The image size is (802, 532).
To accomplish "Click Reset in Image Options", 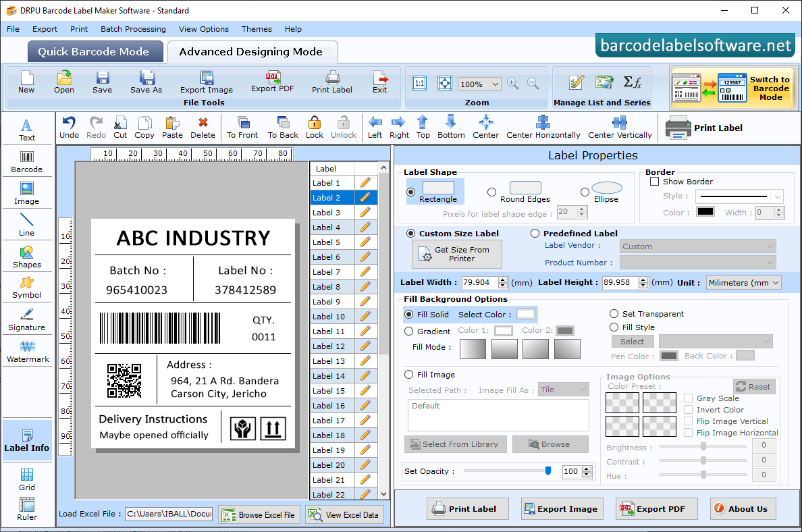I will 755,387.
